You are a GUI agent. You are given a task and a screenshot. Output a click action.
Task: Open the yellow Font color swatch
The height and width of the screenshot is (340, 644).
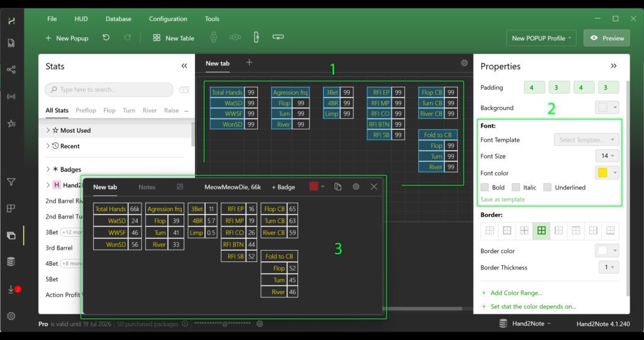(x=607, y=173)
